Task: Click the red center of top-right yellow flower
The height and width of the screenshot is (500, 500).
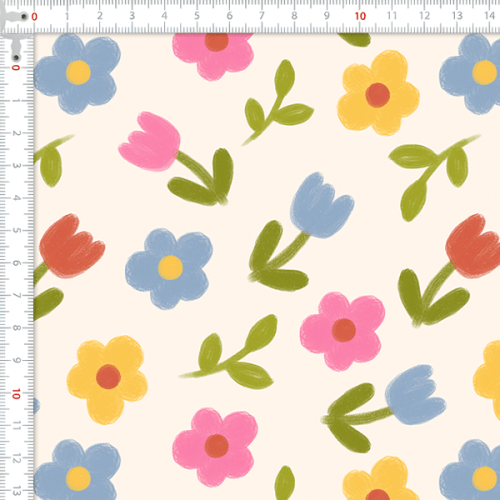Action: [x=377, y=95]
